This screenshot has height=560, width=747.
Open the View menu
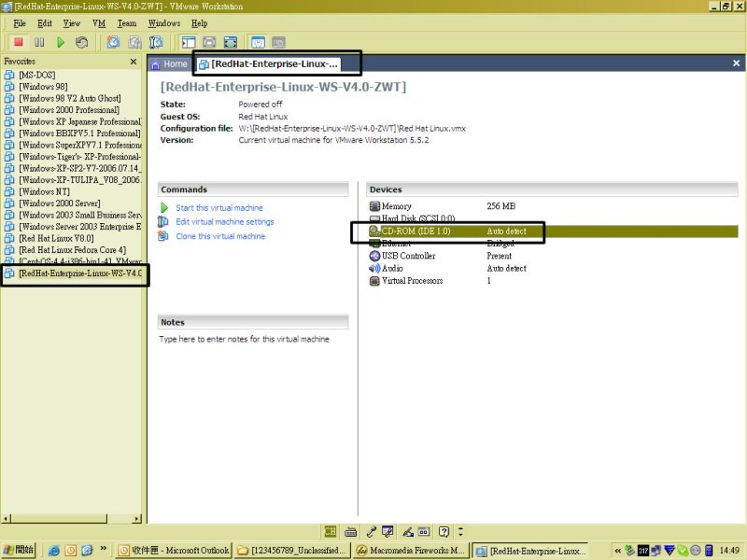pyautogui.click(x=72, y=22)
